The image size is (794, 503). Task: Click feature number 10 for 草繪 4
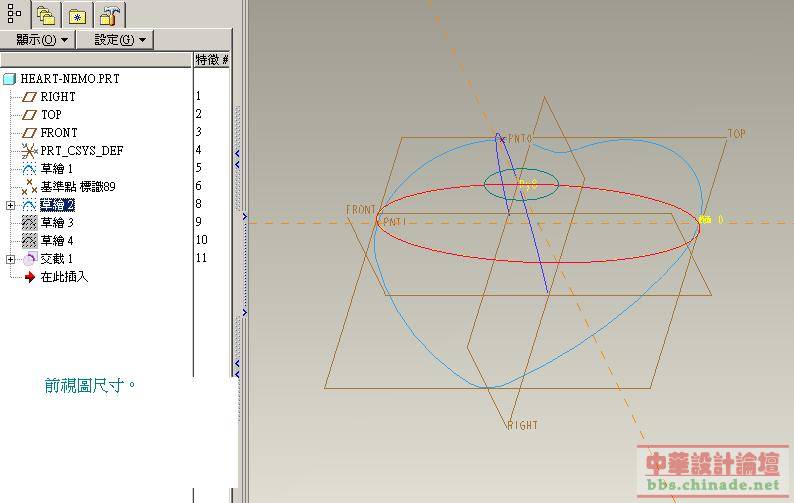click(x=202, y=240)
